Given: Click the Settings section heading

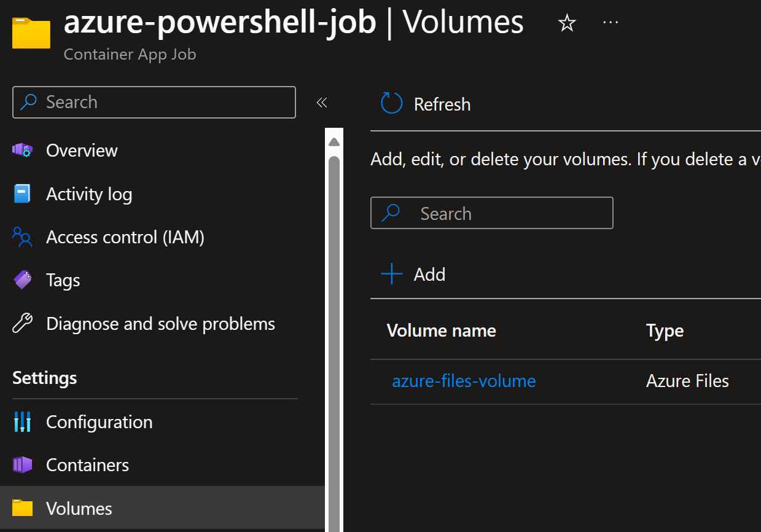Looking at the screenshot, I should [45, 378].
